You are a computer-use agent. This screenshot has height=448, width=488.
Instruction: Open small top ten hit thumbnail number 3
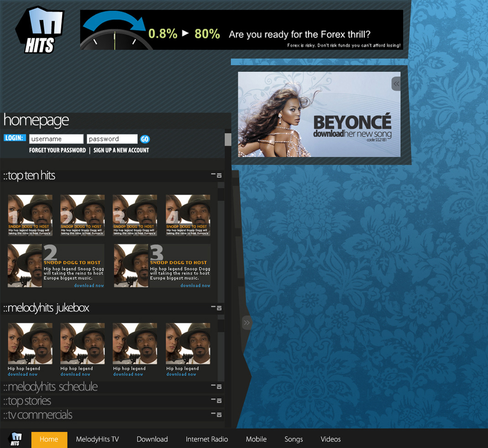(135, 215)
